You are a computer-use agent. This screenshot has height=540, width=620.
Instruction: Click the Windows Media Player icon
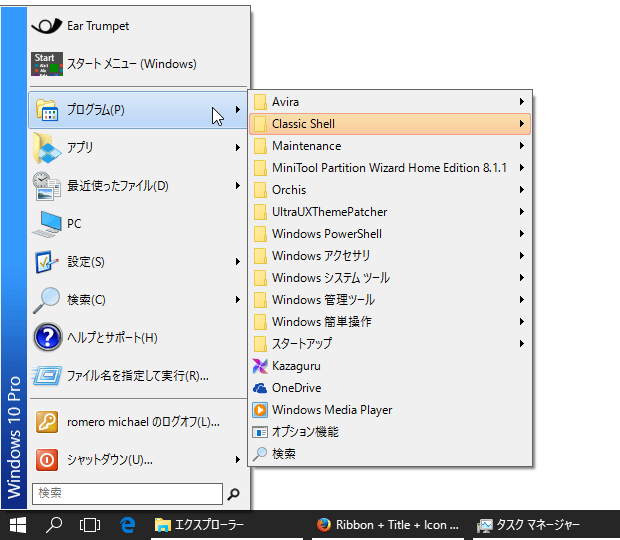click(260, 410)
